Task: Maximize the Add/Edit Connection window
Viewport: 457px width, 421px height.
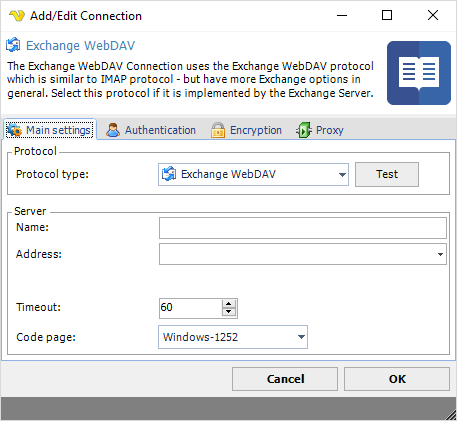Action: 387,15
